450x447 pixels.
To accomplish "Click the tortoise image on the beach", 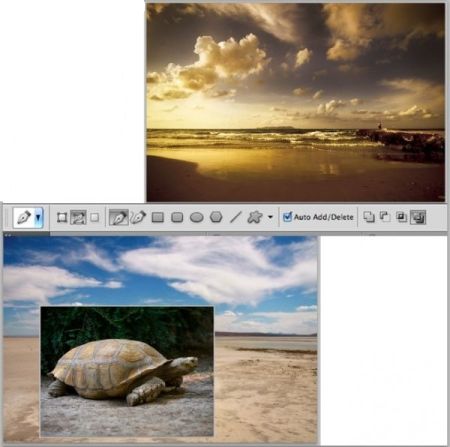I will point(127,371).
